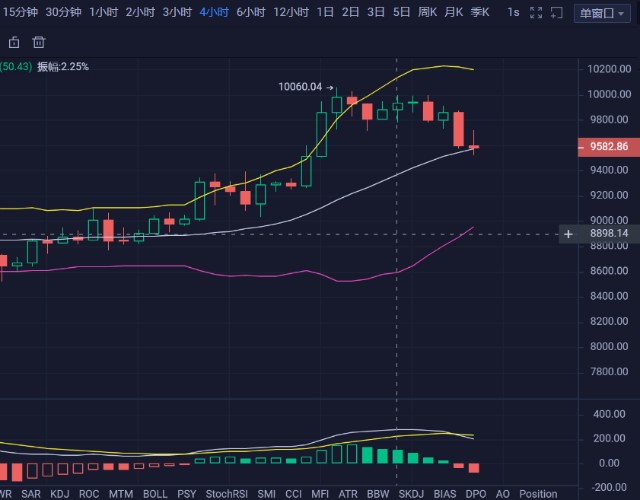The height and width of the screenshot is (500, 640).
Task: Toggle the BOLL indicator
Action: [155, 494]
